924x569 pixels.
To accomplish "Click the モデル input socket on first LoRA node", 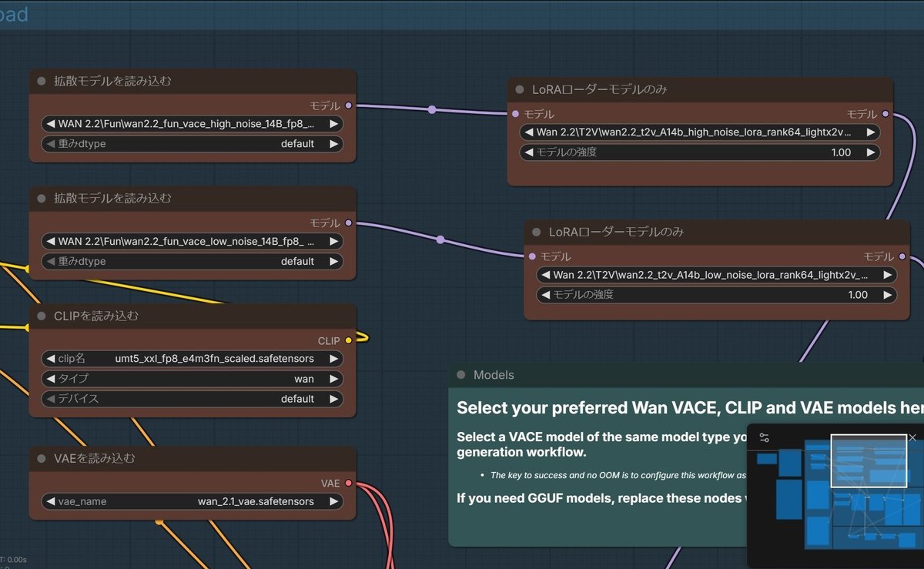I will pos(515,114).
